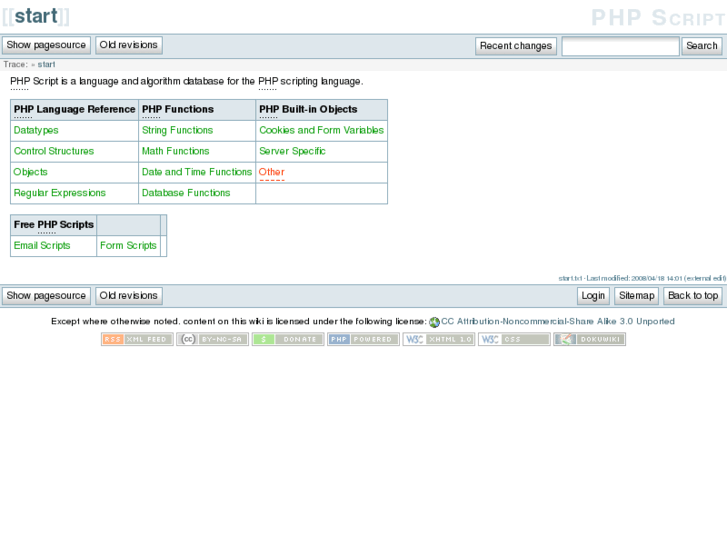This screenshot has width=727, height=545.
Task: Open Recent changes
Action: pyautogui.click(x=516, y=46)
